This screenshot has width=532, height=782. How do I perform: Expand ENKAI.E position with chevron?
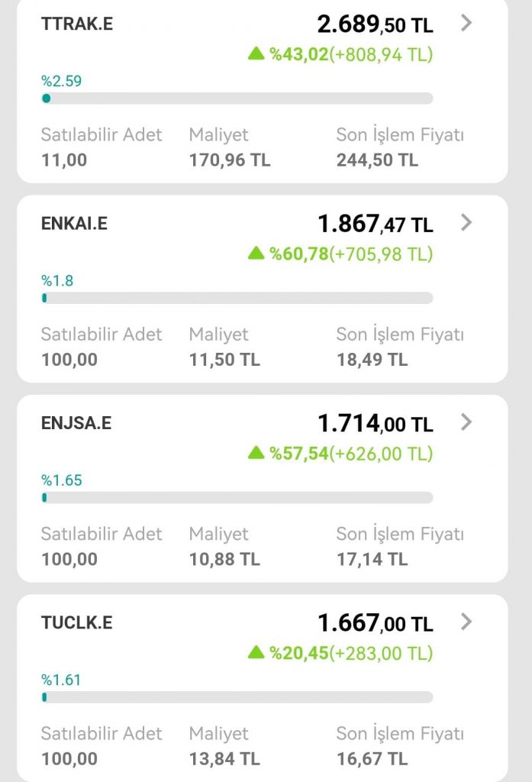click(467, 223)
